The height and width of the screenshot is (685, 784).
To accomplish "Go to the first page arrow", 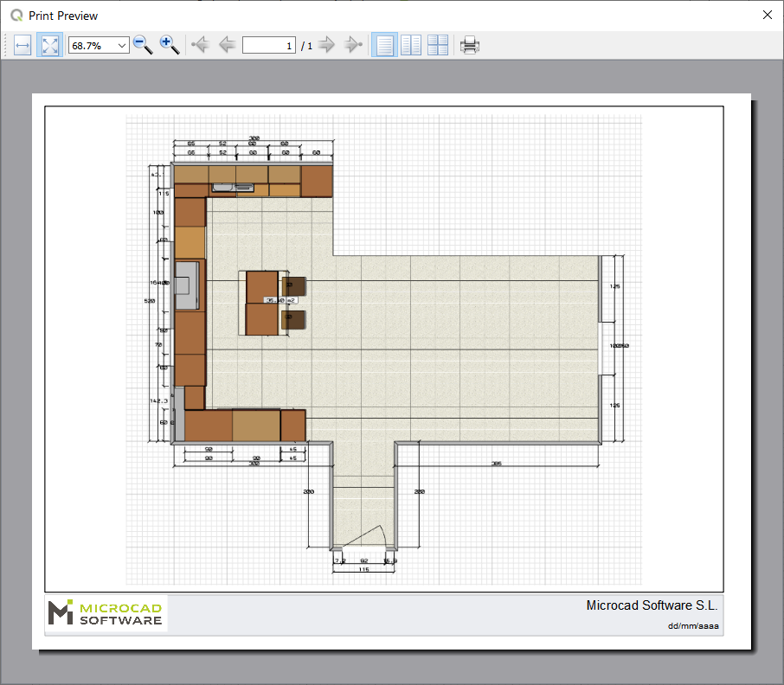I will point(200,45).
